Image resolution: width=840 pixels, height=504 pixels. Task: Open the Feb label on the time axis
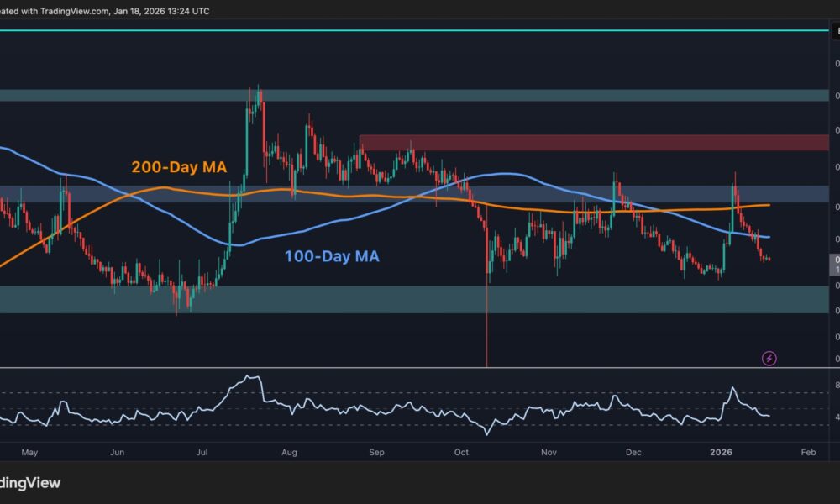click(807, 452)
